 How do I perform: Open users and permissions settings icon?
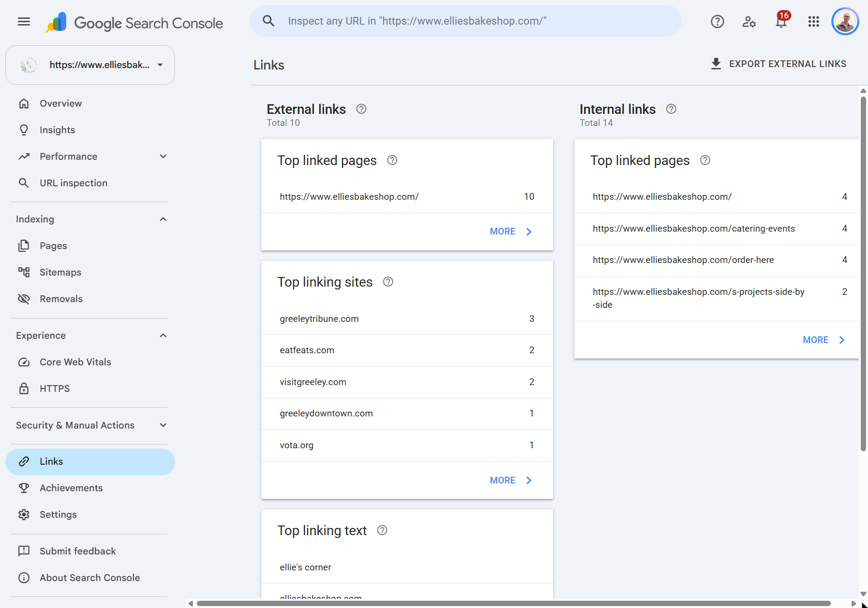pos(749,22)
